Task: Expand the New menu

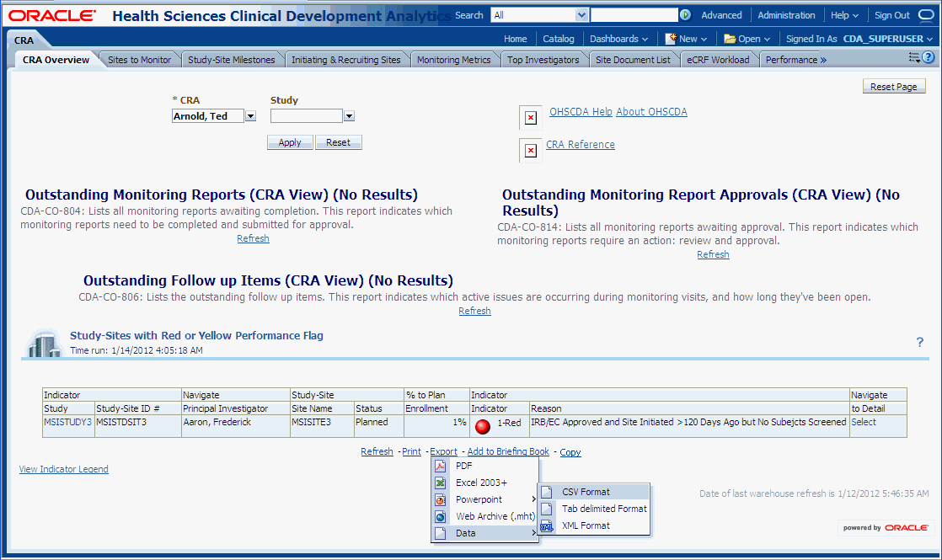Action: pyautogui.click(x=693, y=39)
